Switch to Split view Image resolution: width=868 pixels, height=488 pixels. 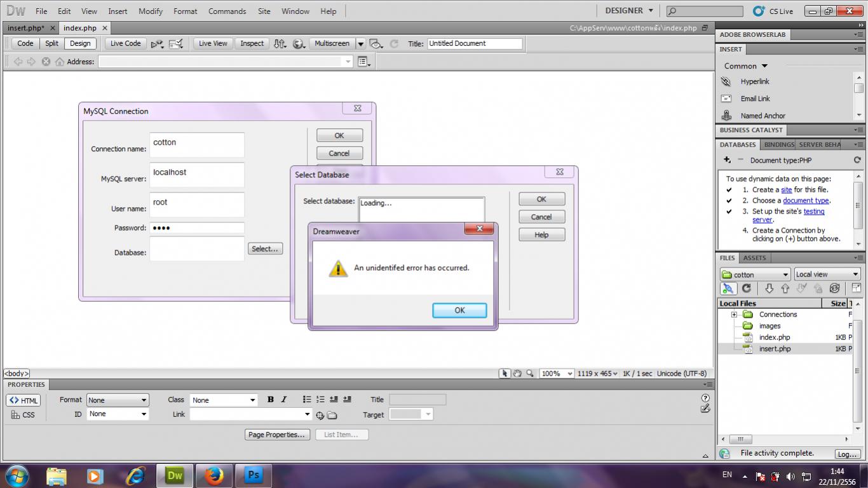[x=51, y=43]
